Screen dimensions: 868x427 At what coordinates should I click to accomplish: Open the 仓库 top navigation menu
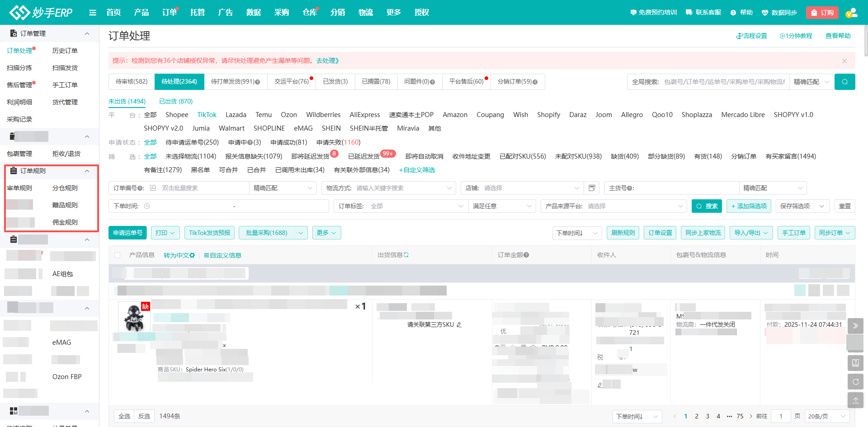coord(309,13)
